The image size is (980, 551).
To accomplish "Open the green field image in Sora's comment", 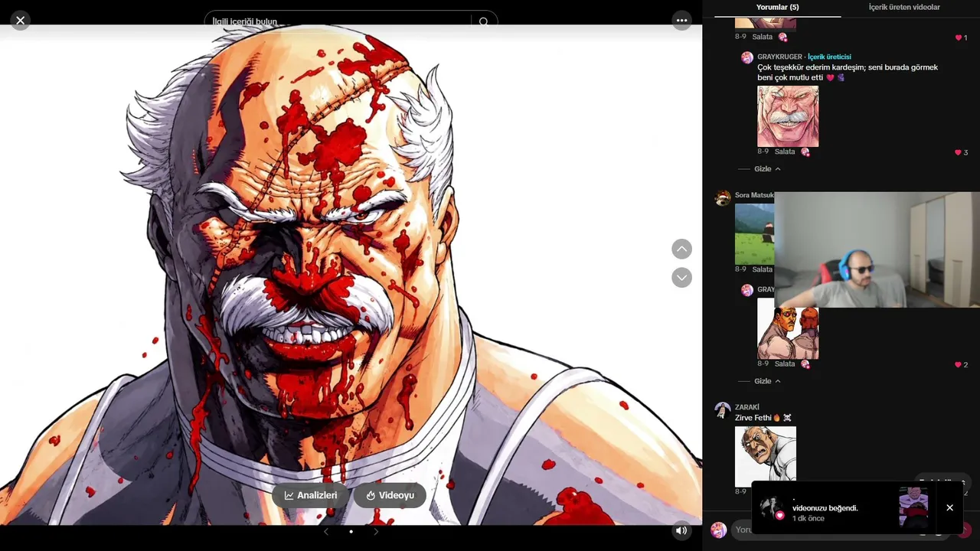I will [754, 234].
